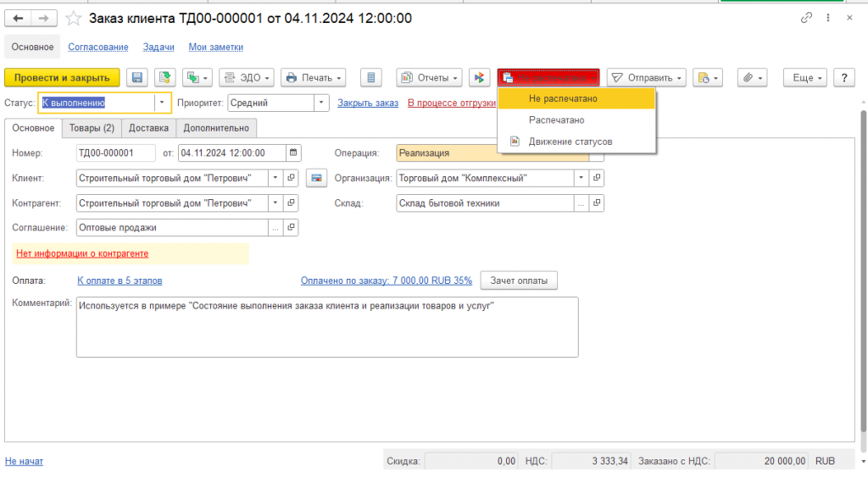Open the Склад record with open icon
Viewport: 868px width, 478px height.
click(597, 203)
